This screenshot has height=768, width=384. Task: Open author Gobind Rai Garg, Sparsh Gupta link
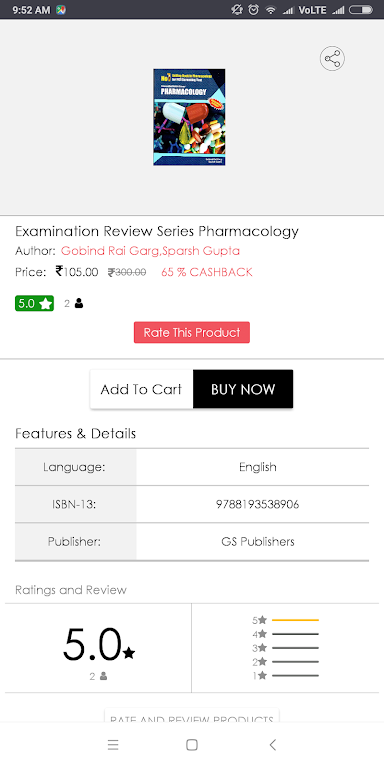[x=150, y=251]
